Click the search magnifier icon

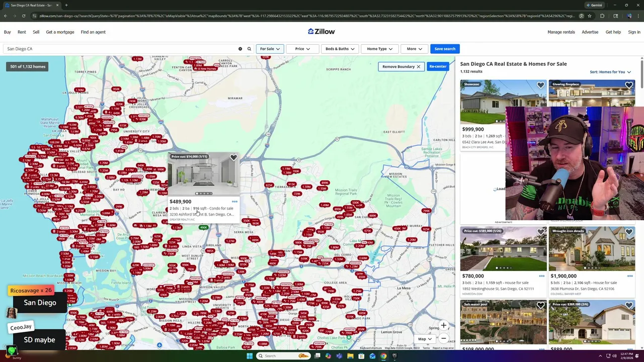pyautogui.click(x=249, y=49)
